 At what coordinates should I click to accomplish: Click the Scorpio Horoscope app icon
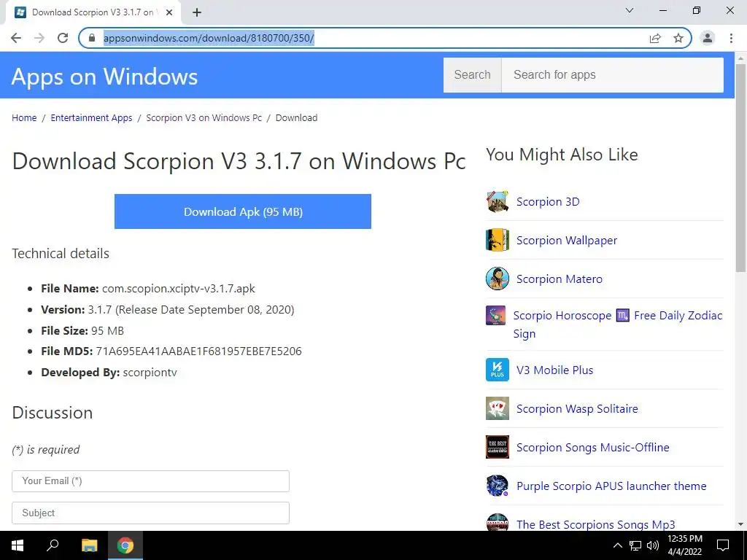coord(495,315)
